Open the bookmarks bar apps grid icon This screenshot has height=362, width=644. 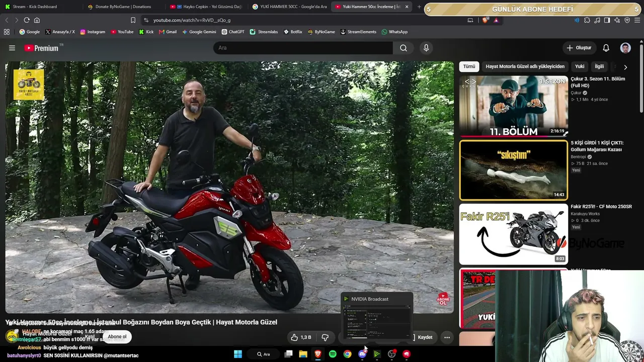pos(7,32)
